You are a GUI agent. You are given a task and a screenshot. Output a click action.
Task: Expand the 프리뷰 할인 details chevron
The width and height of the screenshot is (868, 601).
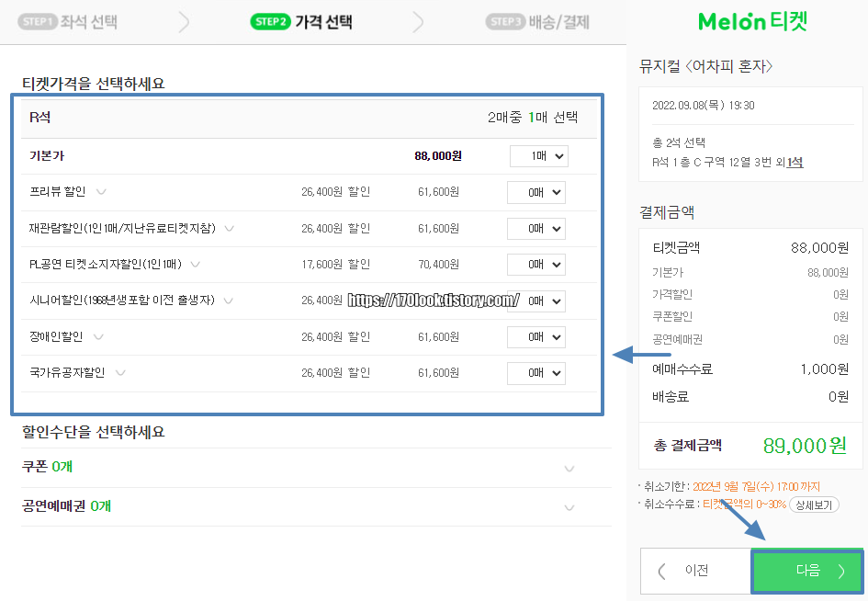(x=99, y=192)
